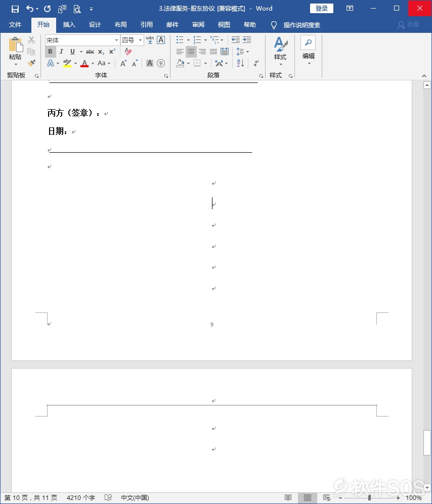Sort text with A-Z sort icon
The image size is (432, 504).
coord(240,63)
